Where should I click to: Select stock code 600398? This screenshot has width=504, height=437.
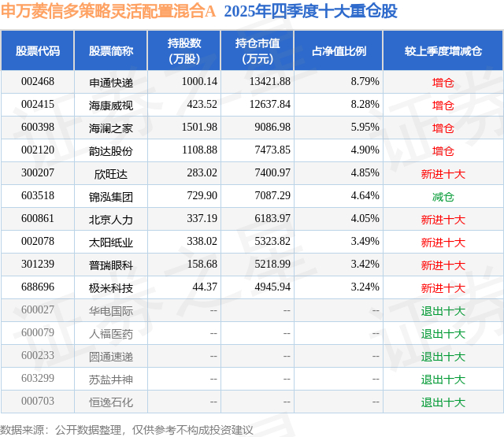click(38, 128)
